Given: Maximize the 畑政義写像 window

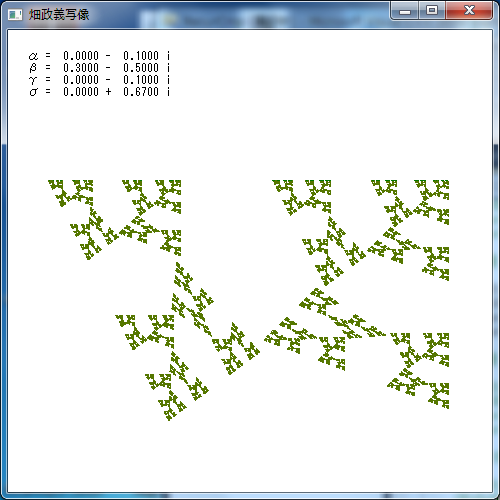Looking at the screenshot, I should point(432,11).
